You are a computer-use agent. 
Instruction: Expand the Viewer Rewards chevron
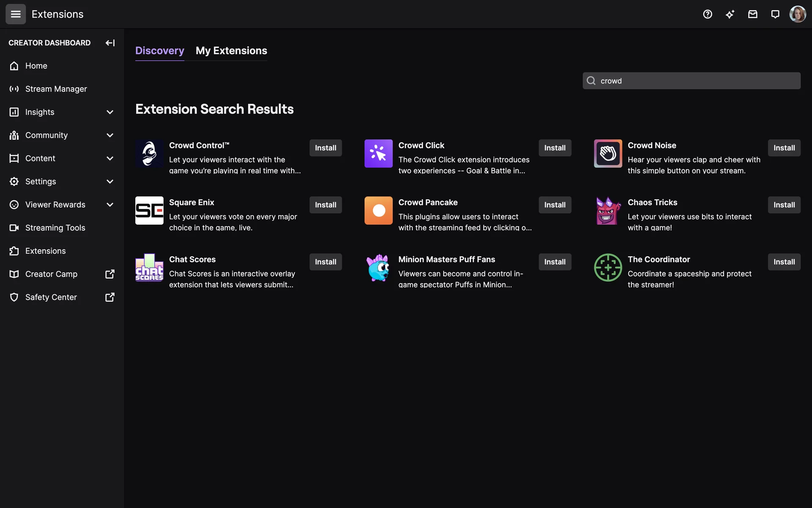pyautogui.click(x=110, y=204)
